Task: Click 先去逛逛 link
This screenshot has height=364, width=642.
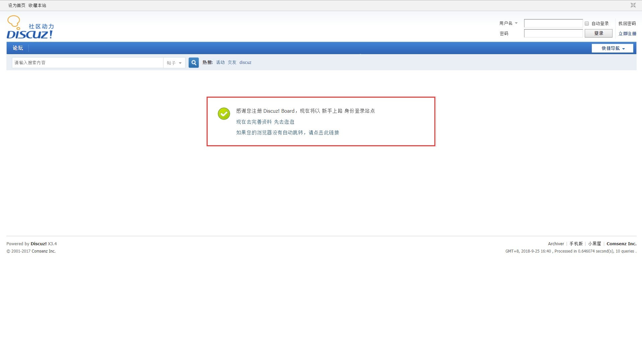Action: pos(284,122)
